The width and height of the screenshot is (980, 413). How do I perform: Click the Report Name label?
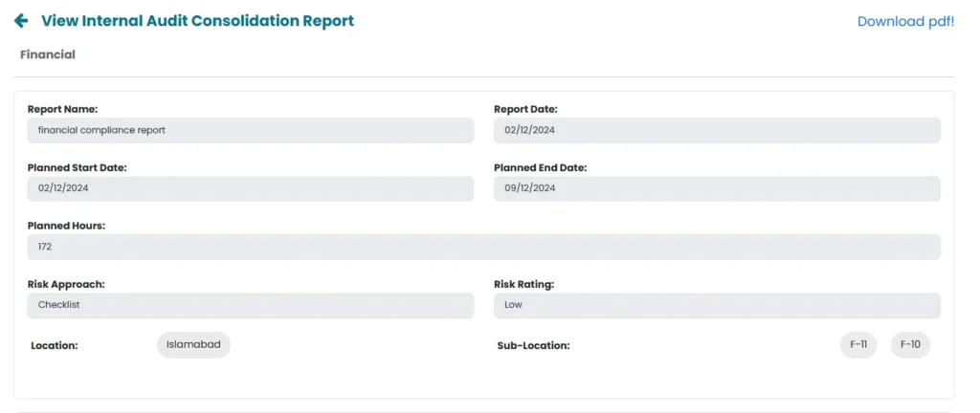tap(62, 109)
